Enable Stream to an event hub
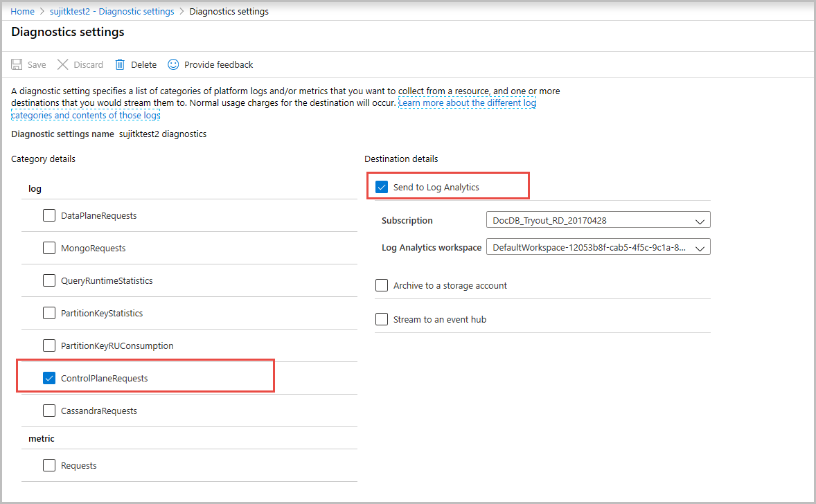Image resolution: width=816 pixels, height=504 pixels. (x=382, y=319)
